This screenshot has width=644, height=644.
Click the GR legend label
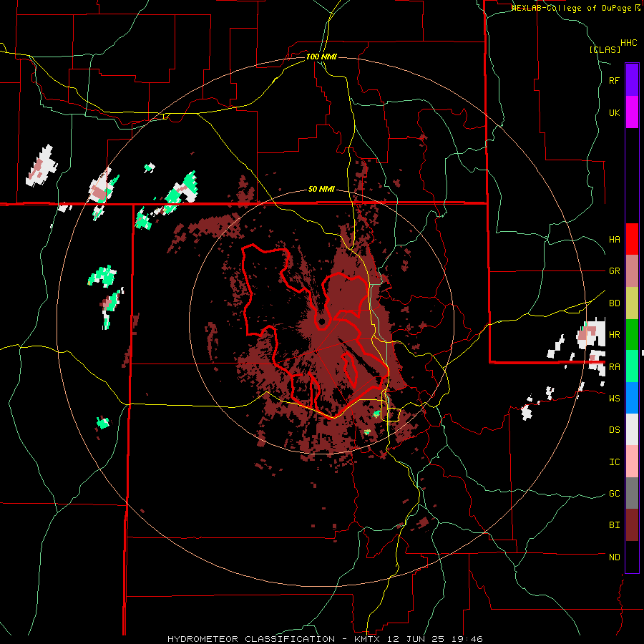point(614,271)
